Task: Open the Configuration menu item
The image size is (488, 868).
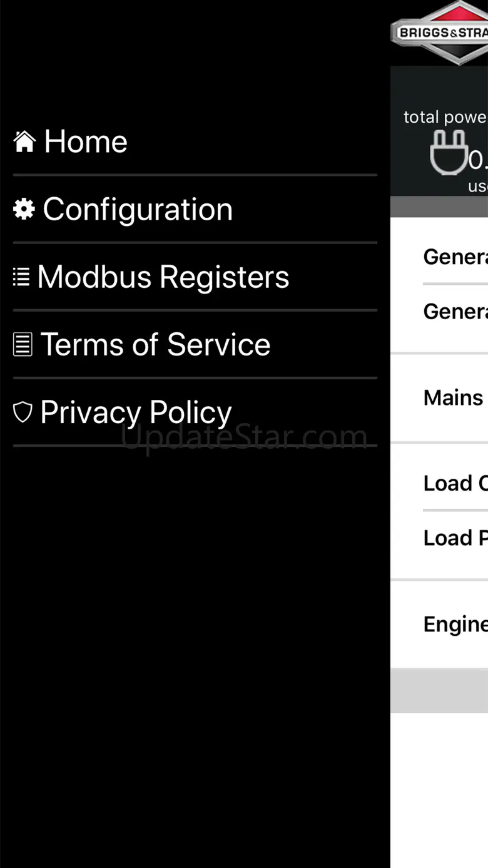Action: [x=138, y=209]
